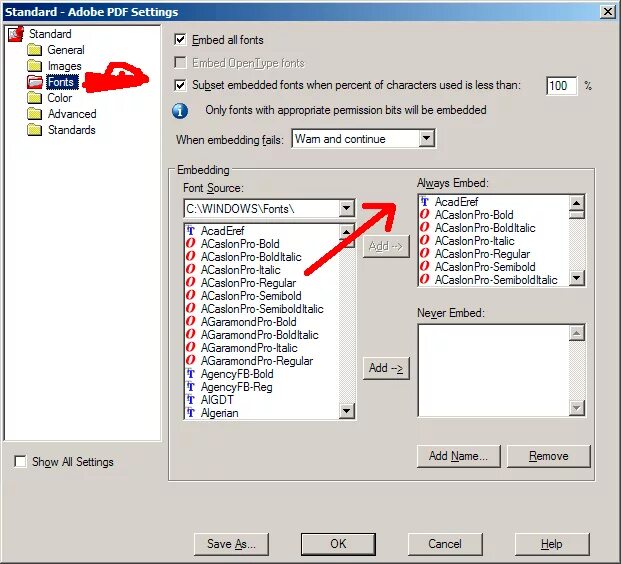Click the open Fonts folder icon

35,82
